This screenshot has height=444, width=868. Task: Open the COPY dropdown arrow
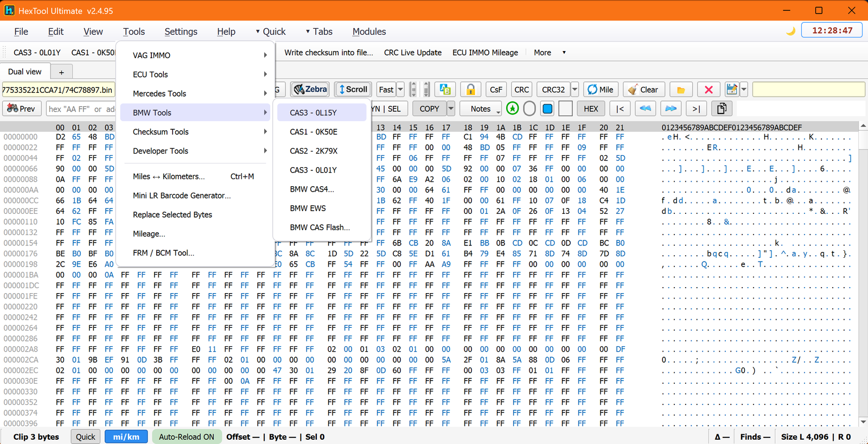tap(451, 109)
